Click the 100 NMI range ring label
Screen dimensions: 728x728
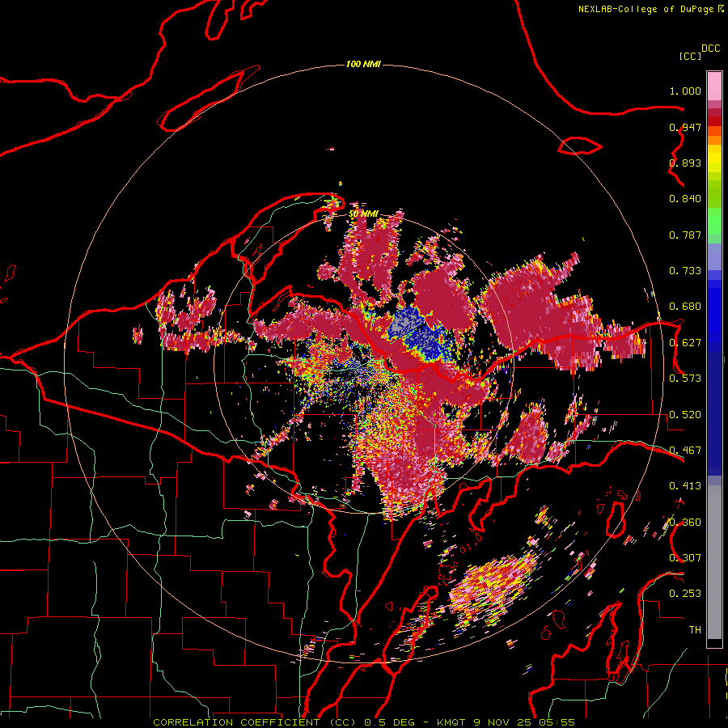[x=363, y=64]
